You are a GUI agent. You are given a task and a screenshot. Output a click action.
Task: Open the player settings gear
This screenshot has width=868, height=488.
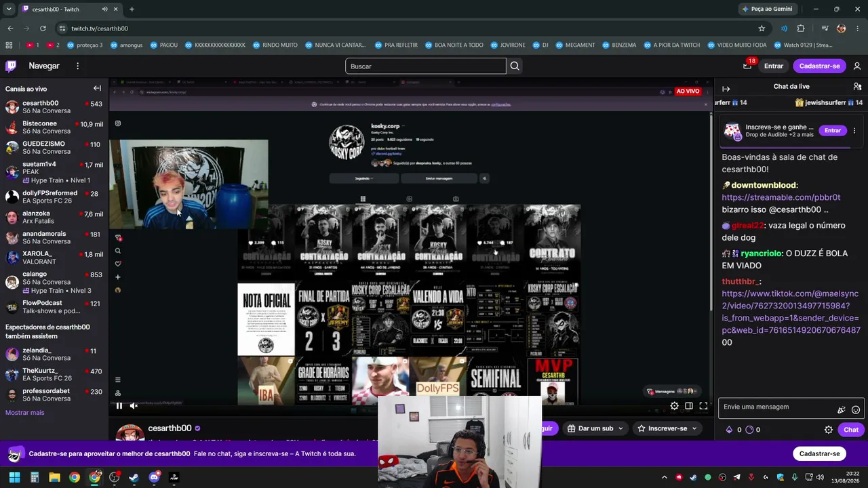click(x=674, y=406)
